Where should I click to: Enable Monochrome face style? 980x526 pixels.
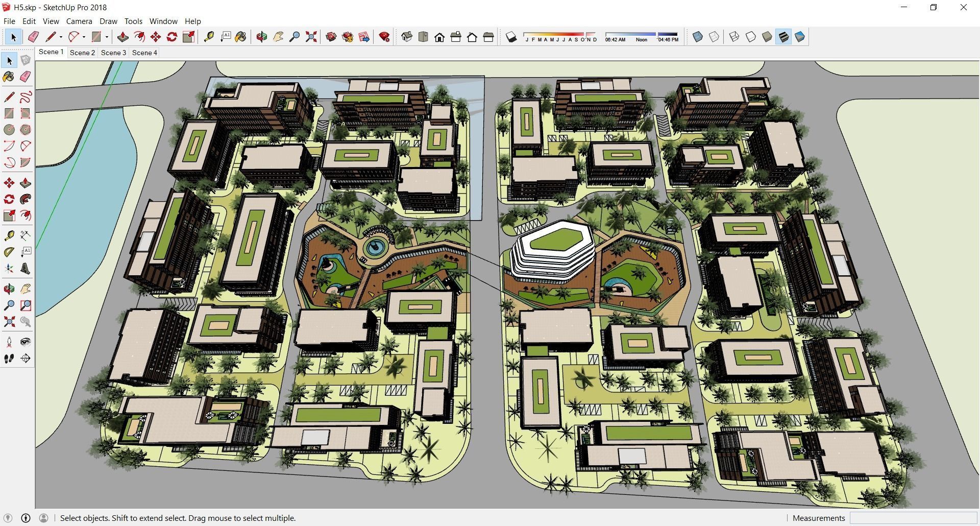pyautogui.click(x=800, y=37)
